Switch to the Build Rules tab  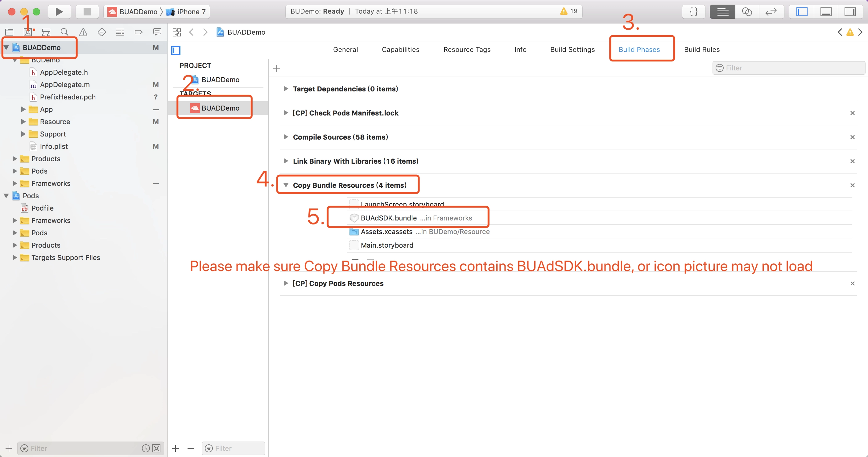point(702,50)
